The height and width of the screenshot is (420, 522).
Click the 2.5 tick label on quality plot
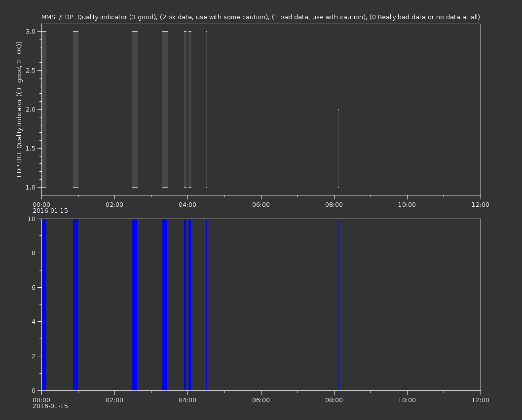point(31,70)
